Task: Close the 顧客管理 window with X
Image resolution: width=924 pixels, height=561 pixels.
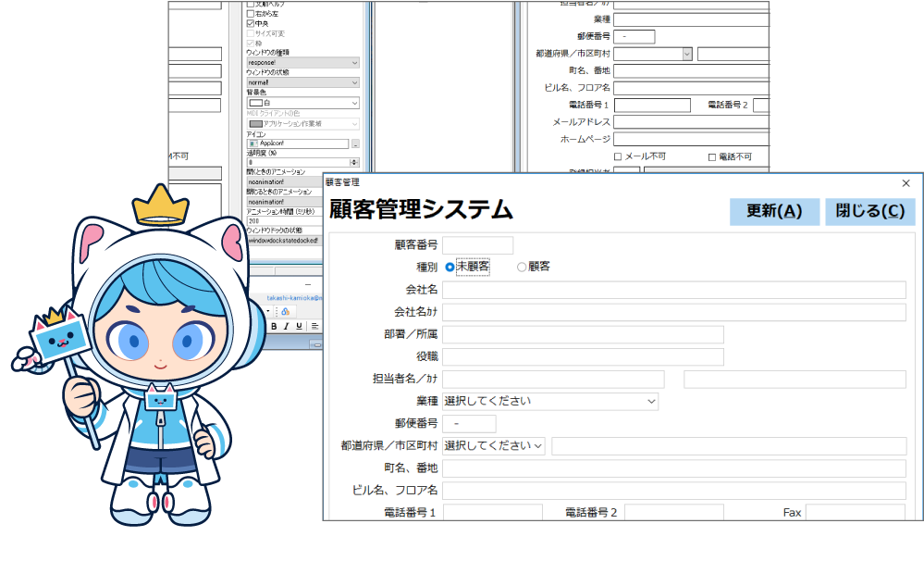Action: click(x=906, y=183)
